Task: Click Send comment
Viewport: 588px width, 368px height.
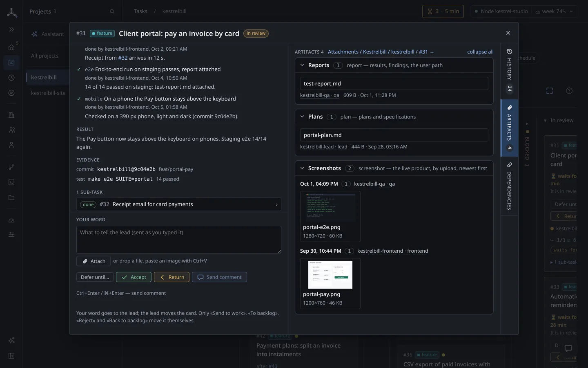Action: 219,277
